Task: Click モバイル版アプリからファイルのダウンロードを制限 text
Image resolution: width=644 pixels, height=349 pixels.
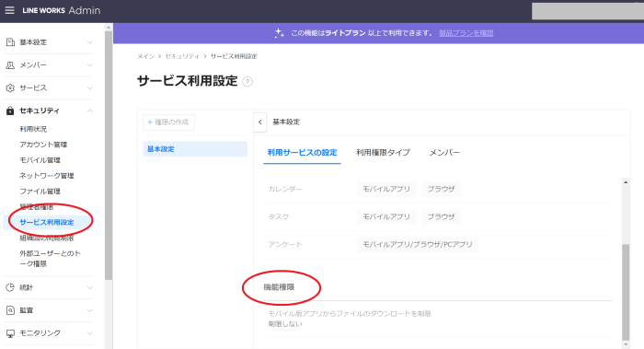Action: pyautogui.click(x=350, y=314)
